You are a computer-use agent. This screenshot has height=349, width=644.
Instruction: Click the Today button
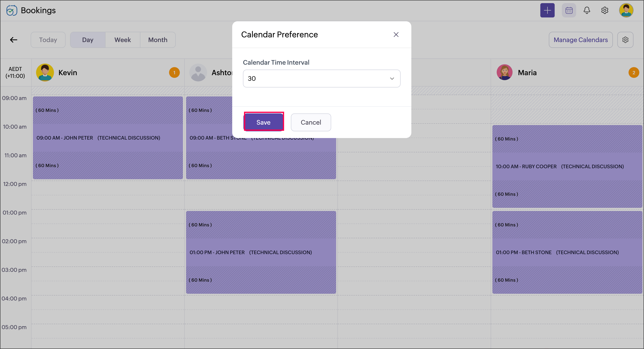[48, 40]
